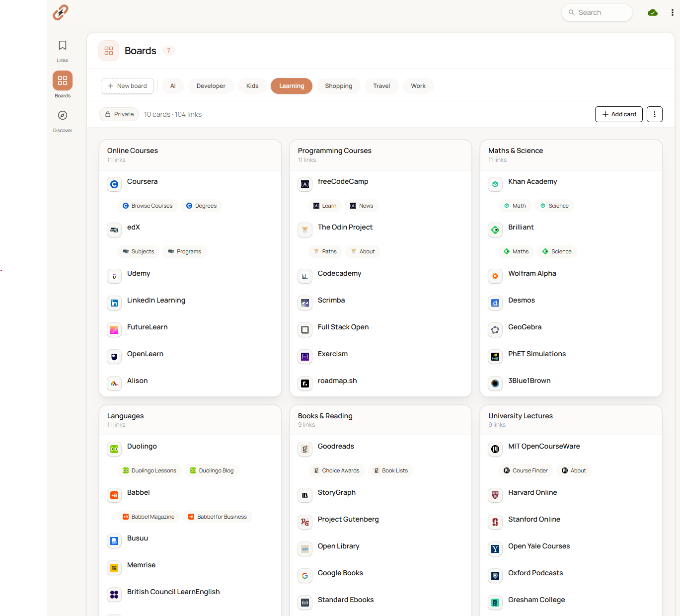The height and width of the screenshot is (616, 680).
Task: Open the Discover compass icon
Action: click(x=63, y=115)
